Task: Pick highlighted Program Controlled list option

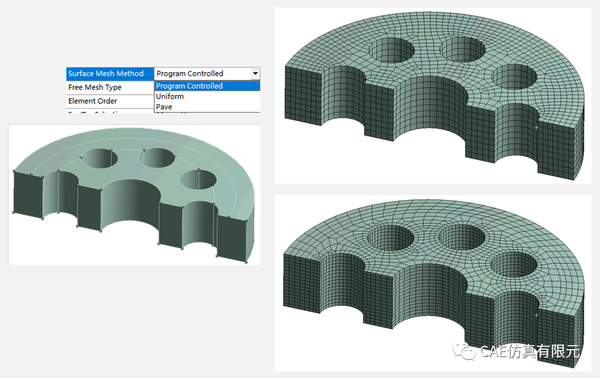Action: point(207,86)
